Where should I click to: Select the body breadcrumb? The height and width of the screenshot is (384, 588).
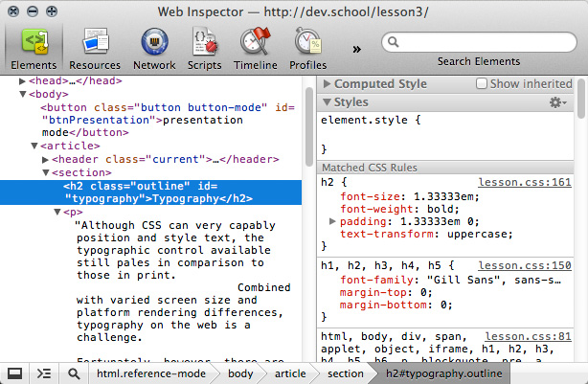tap(240, 373)
